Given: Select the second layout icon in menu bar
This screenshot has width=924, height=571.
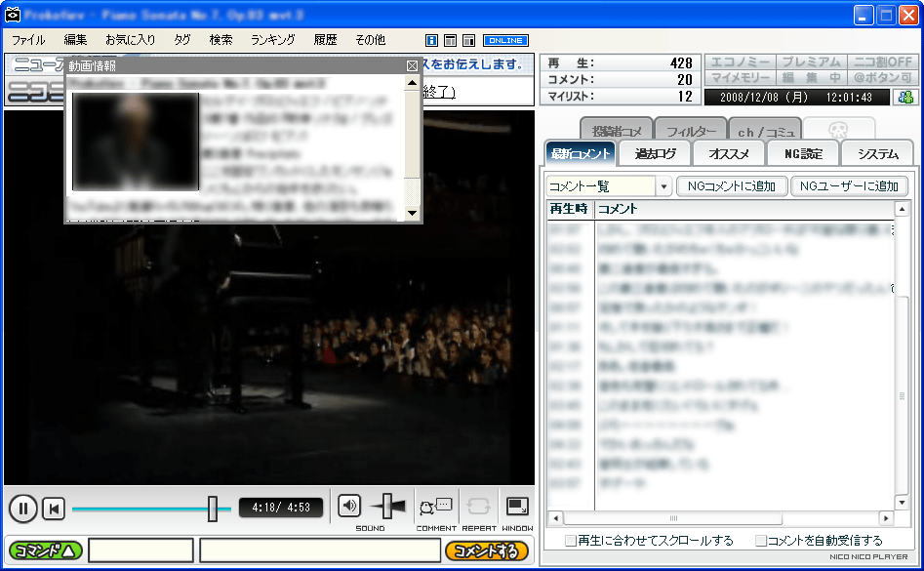Looking at the screenshot, I should click(450, 40).
